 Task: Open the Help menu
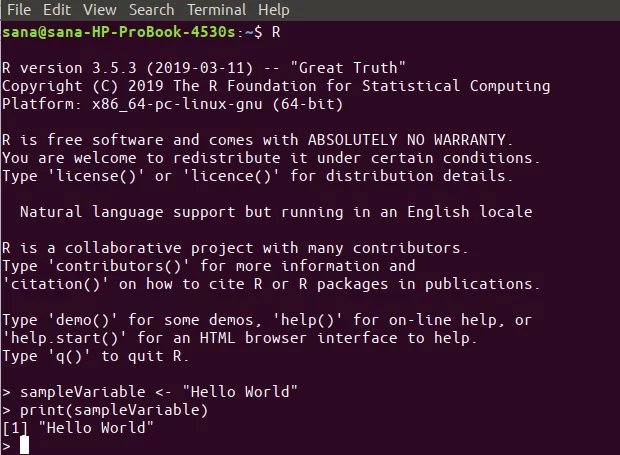click(274, 9)
